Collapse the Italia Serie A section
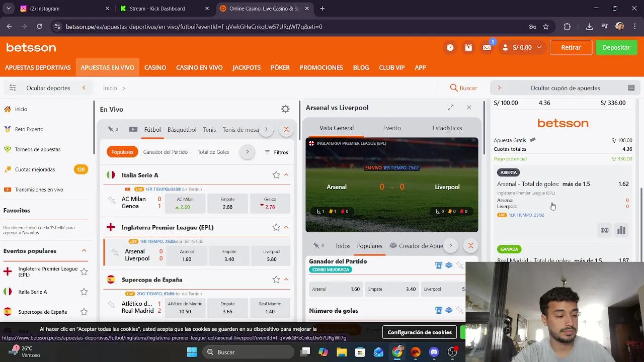 click(x=286, y=175)
